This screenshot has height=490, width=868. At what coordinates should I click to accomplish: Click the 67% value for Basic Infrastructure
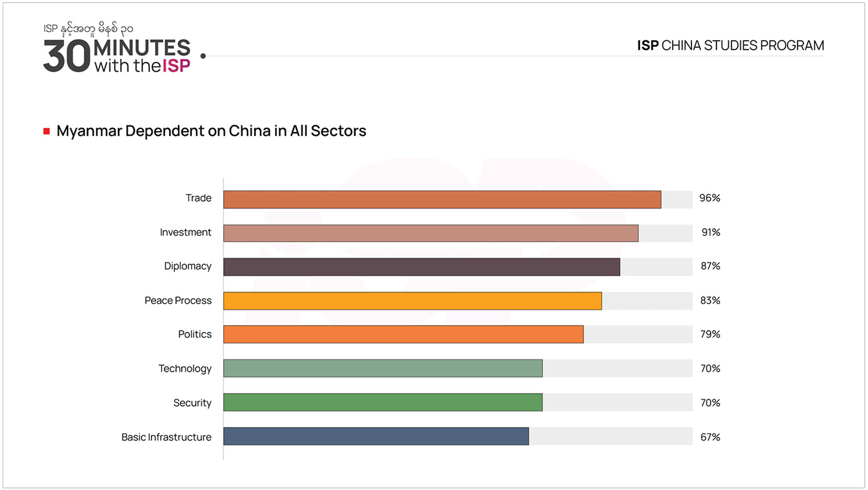click(x=710, y=437)
